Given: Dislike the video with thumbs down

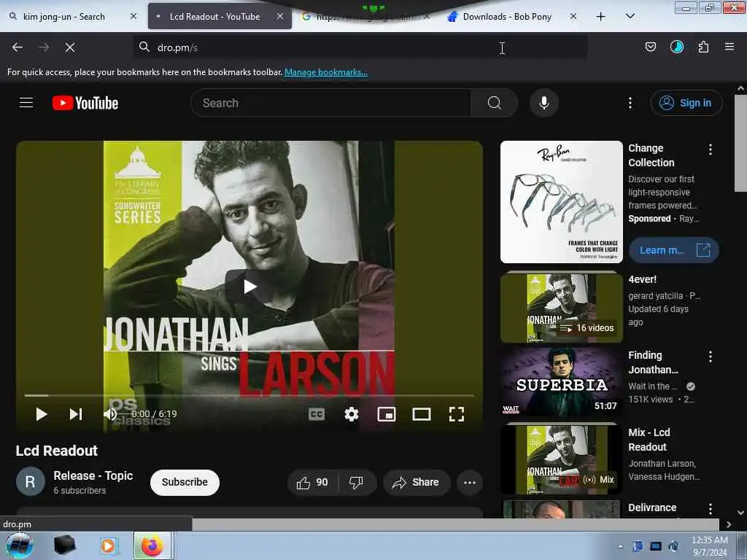Looking at the screenshot, I should (356, 483).
